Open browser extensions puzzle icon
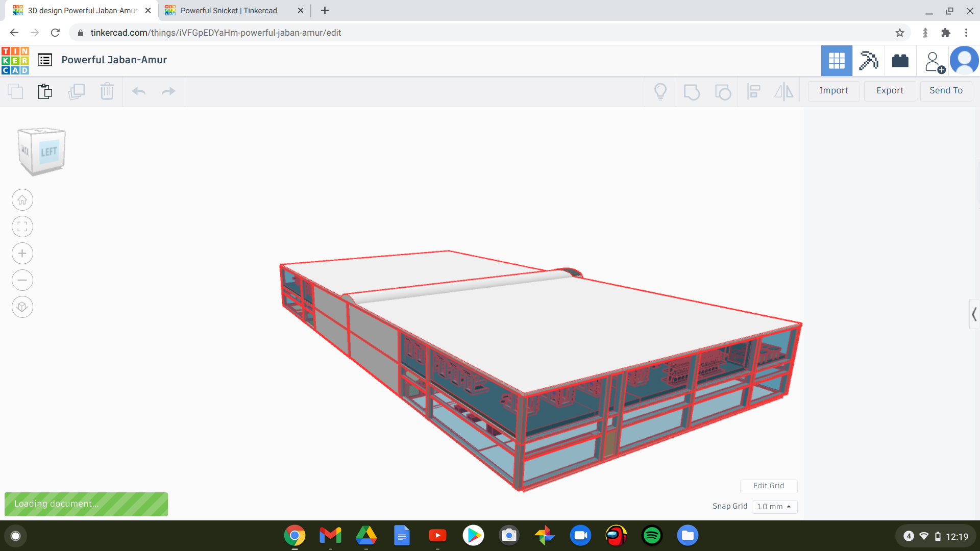The image size is (980, 551). pyautogui.click(x=946, y=33)
